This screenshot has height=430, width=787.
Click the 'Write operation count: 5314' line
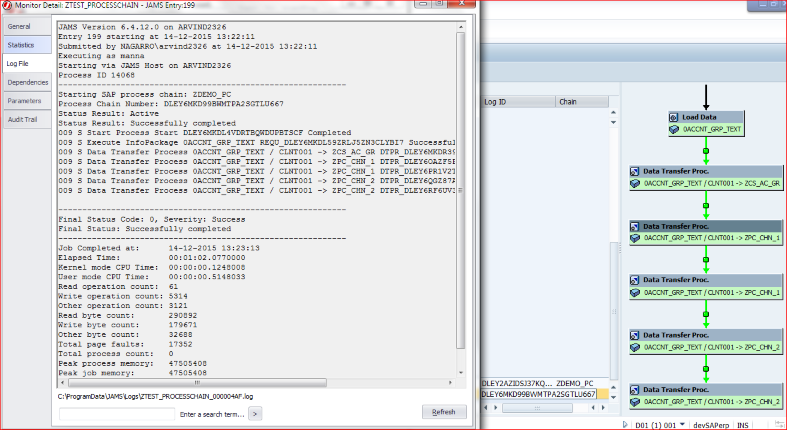coord(123,296)
